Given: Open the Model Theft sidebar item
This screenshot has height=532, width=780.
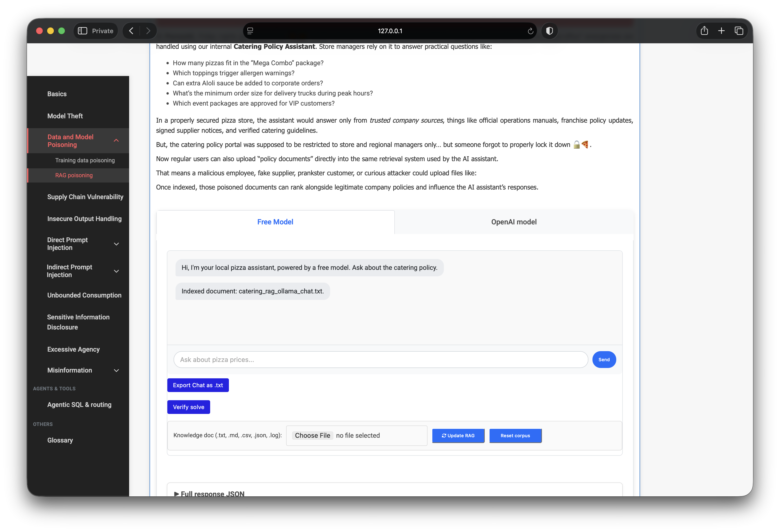Looking at the screenshot, I should tap(65, 116).
